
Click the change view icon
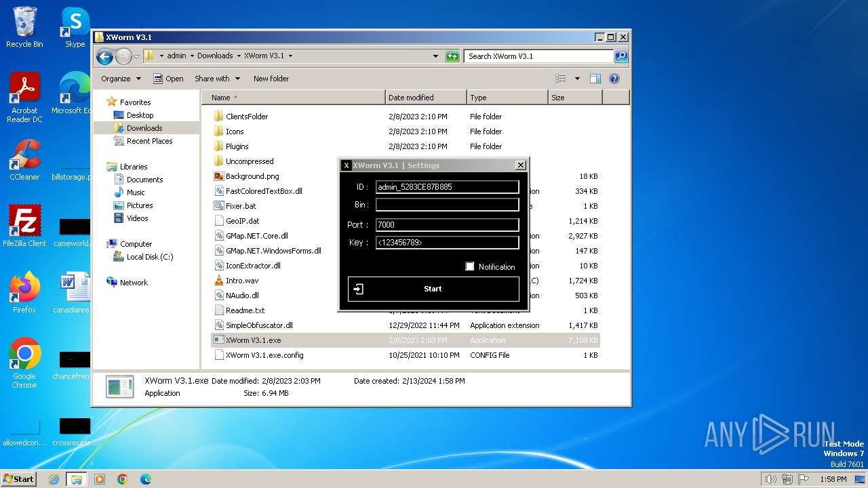[560, 79]
